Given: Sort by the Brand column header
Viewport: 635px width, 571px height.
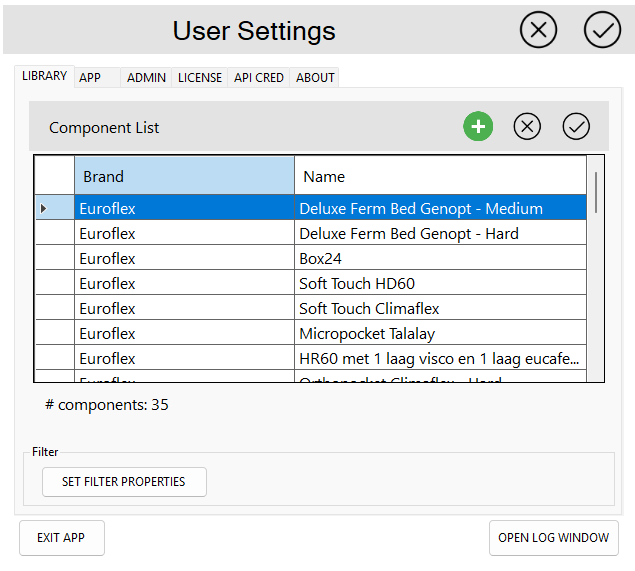Looking at the screenshot, I should [x=184, y=176].
